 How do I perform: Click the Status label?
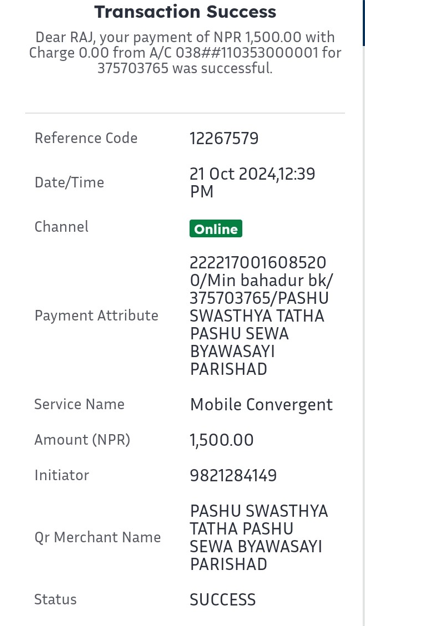click(55, 599)
